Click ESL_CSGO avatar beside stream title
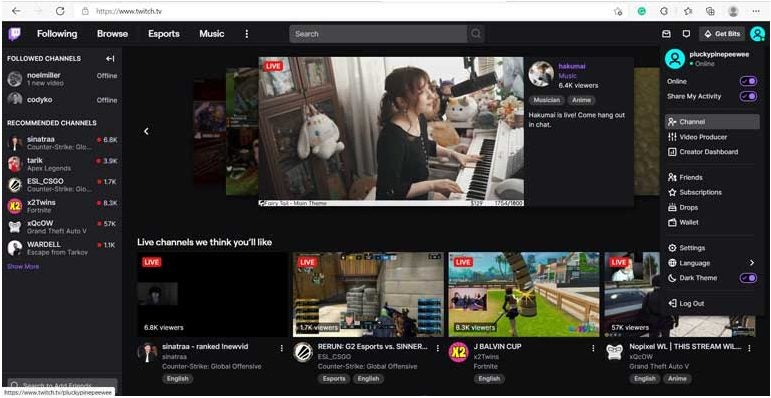 tap(303, 352)
